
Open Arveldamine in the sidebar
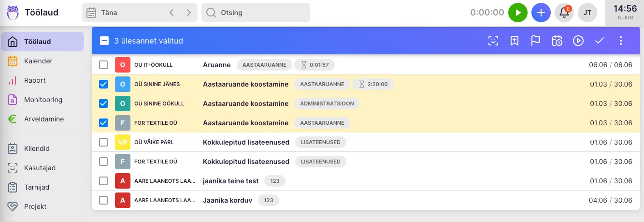(43, 119)
